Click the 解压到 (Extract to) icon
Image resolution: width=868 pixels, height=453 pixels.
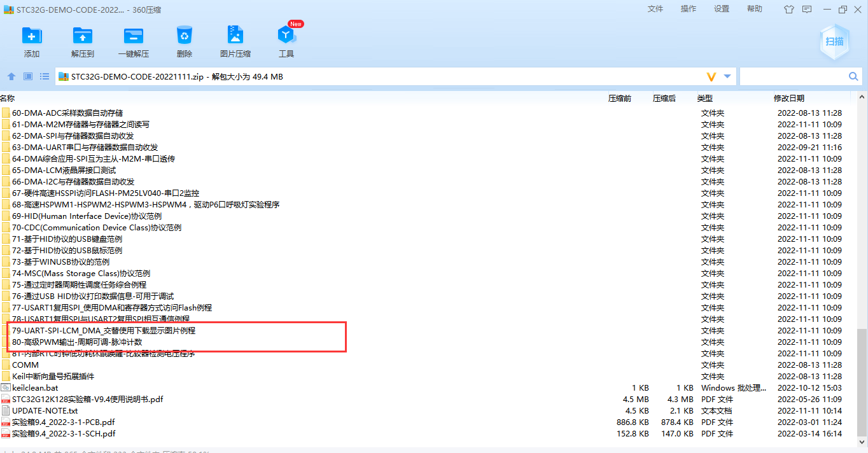click(x=83, y=35)
